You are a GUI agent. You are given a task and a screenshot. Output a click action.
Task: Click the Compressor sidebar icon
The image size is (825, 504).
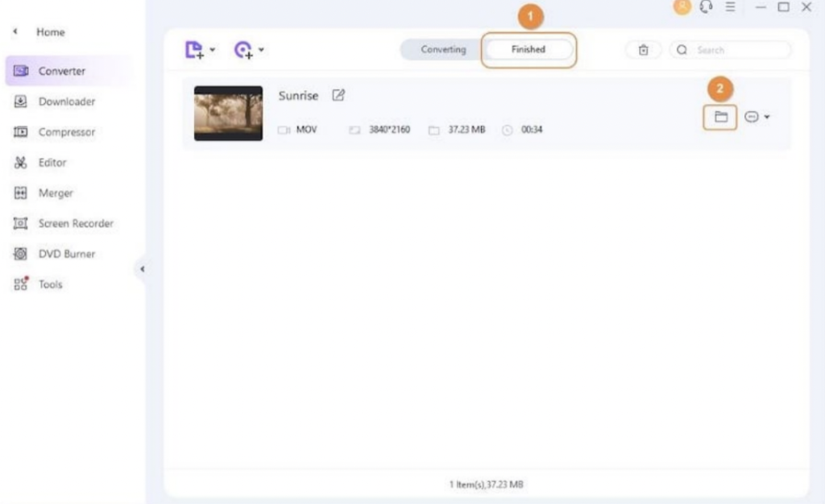(x=20, y=132)
